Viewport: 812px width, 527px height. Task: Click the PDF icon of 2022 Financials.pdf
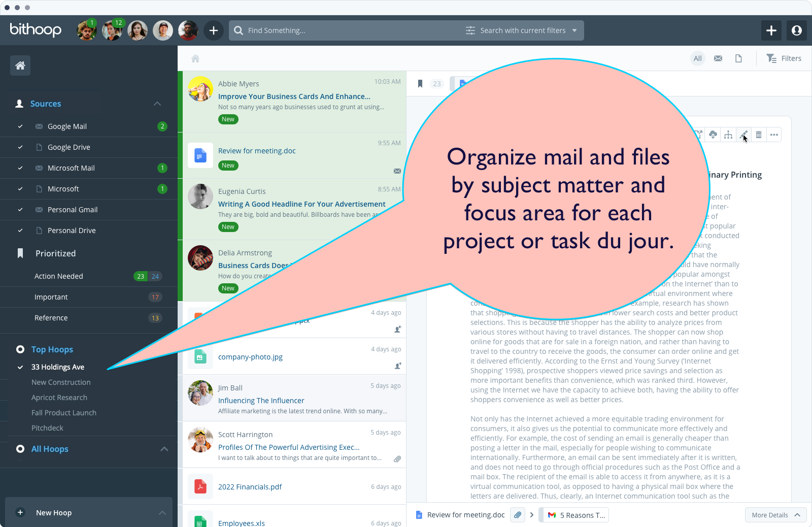click(x=200, y=486)
